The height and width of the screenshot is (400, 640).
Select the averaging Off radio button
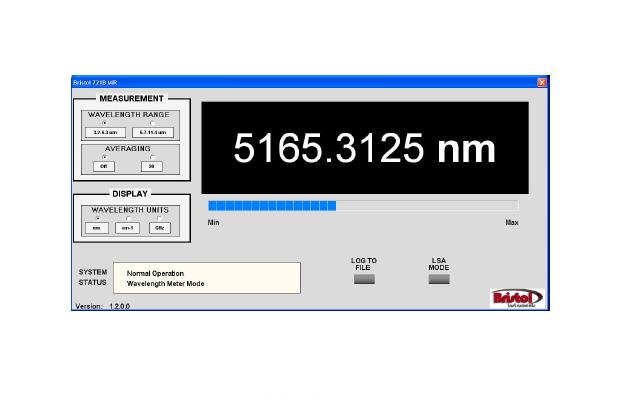point(105,156)
